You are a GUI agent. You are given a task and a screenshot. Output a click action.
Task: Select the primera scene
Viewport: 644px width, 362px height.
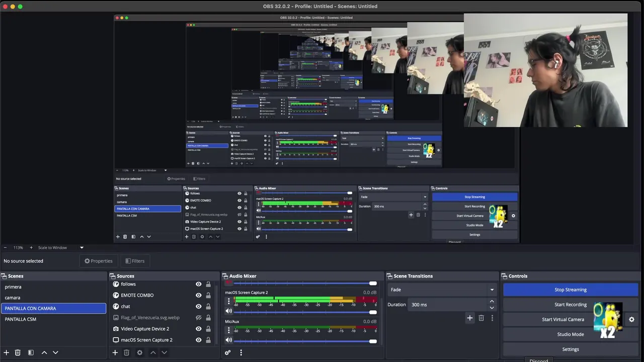click(x=53, y=287)
